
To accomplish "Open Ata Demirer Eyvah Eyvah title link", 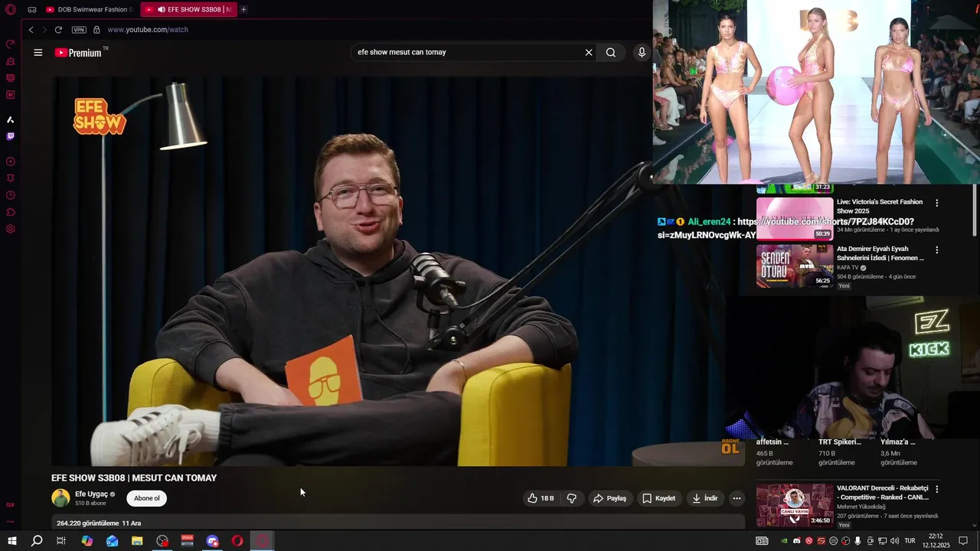I will point(880,253).
